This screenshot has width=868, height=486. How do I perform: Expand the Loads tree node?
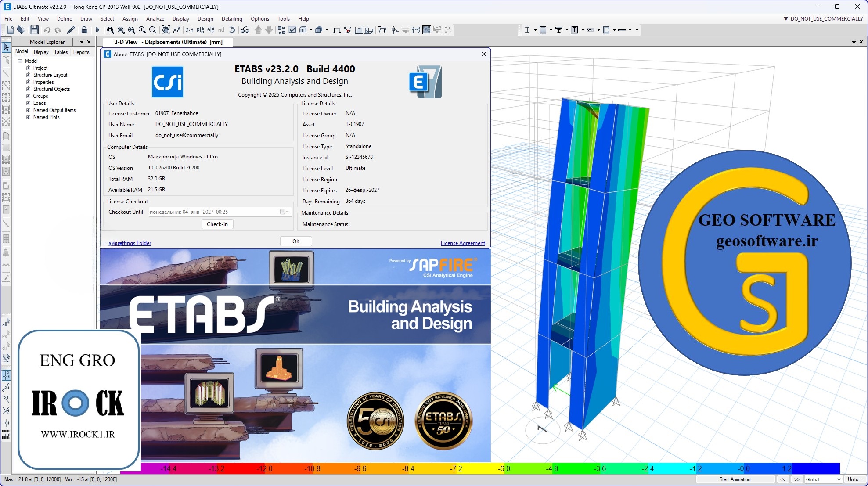tap(28, 103)
